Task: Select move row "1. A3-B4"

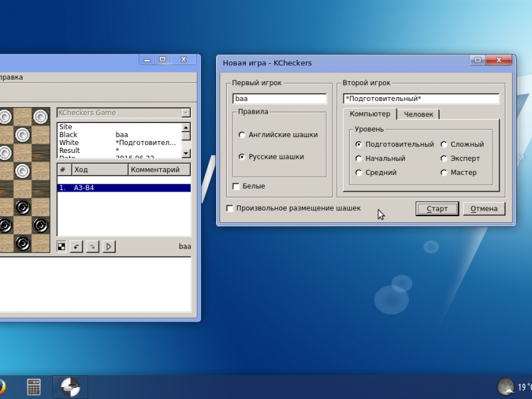Action: [x=124, y=188]
